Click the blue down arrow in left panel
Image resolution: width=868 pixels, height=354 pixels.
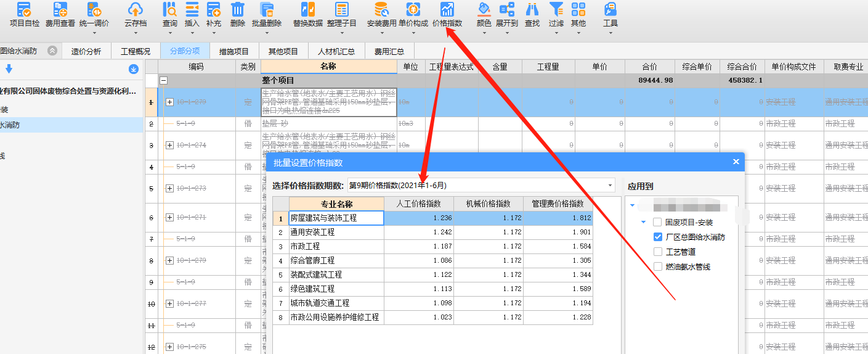tap(9, 68)
